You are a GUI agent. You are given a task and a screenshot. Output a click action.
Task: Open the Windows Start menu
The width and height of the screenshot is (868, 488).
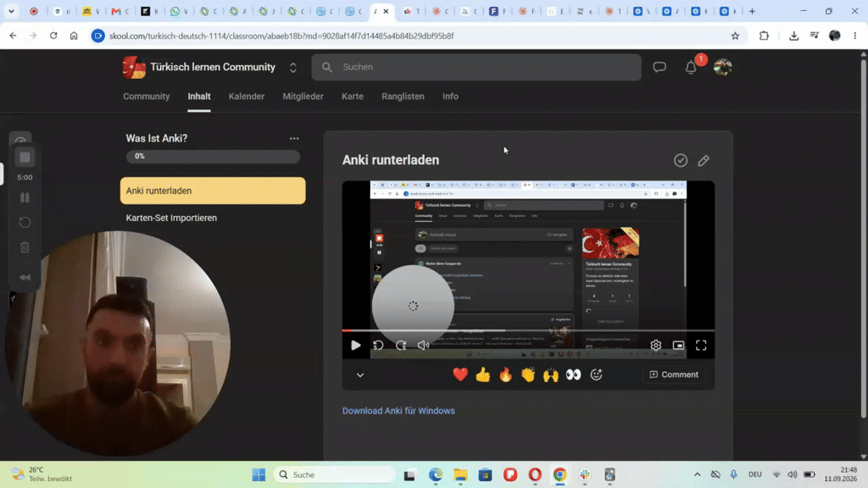tap(259, 474)
